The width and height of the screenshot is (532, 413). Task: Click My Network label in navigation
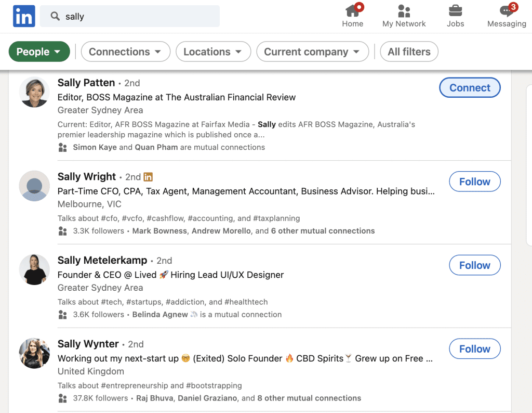pyautogui.click(x=404, y=24)
